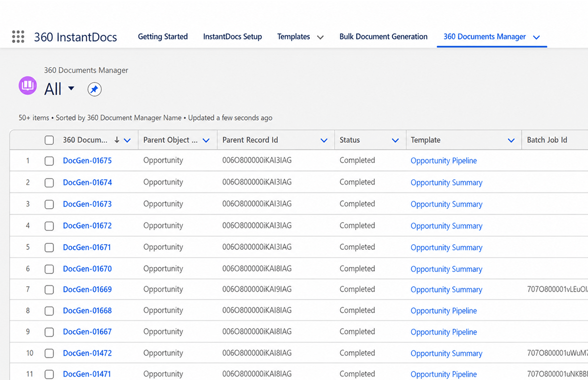This screenshot has height=380, width=588.
Task: Open Opportunity Pipeline template in DocGen-01667 row
Action: click(x=443, y=332)
